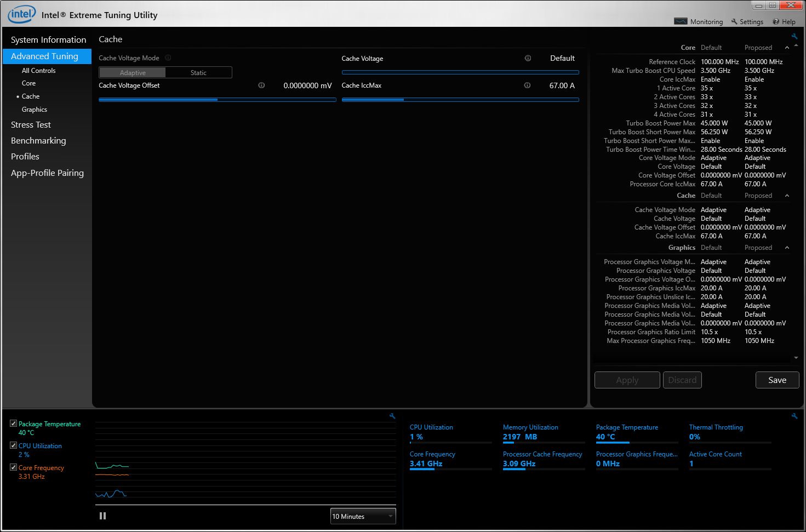This screenshot has width=806, height=532.
Task: Collapse the Graphics section in the summary
Action: pos(787,248)
